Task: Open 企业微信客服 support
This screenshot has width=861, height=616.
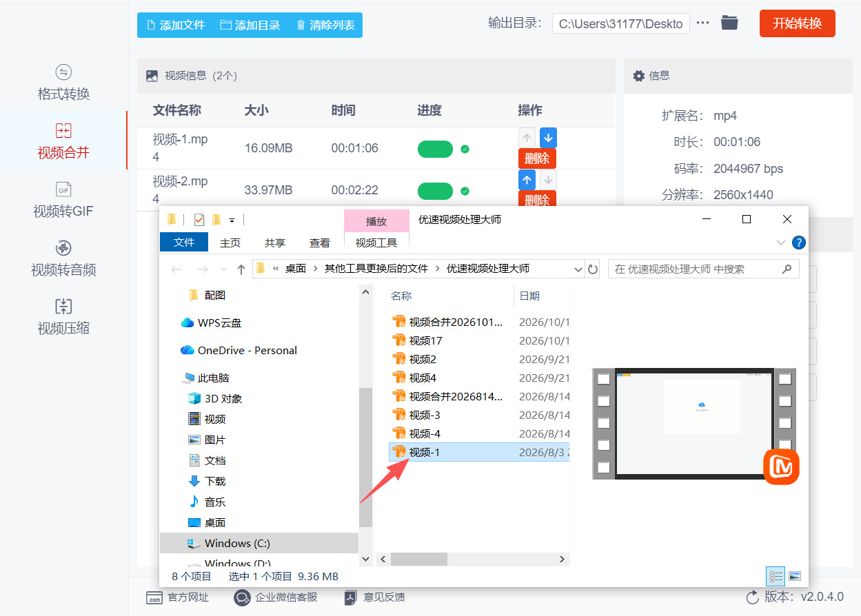Action: click(x=276, y=597)
